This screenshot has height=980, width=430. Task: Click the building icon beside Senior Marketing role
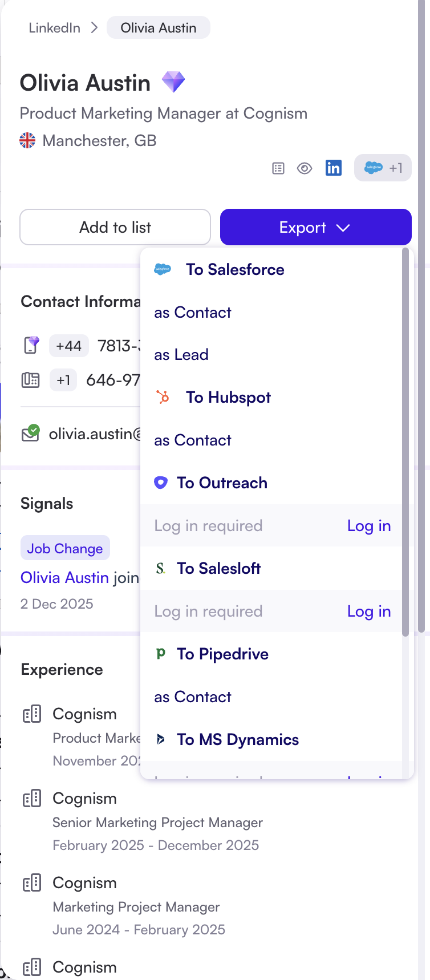click(x=32, y=799)
